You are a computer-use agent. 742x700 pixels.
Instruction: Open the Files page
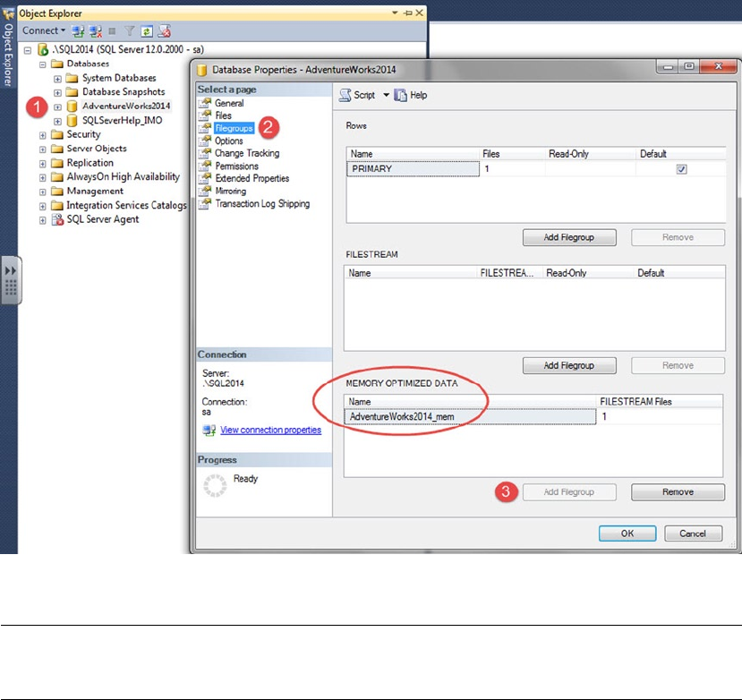pos(223,115)
